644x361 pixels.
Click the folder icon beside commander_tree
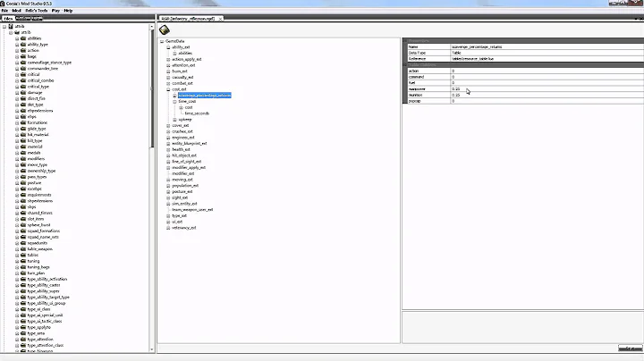click(x=23, y=69)
